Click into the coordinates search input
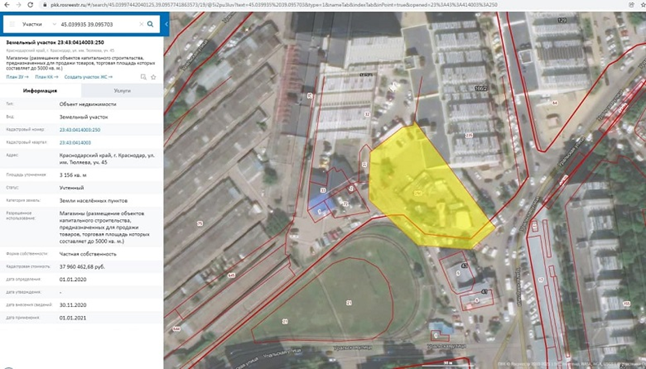The width and height of the screenshot is (646, 369). (98, 24)
